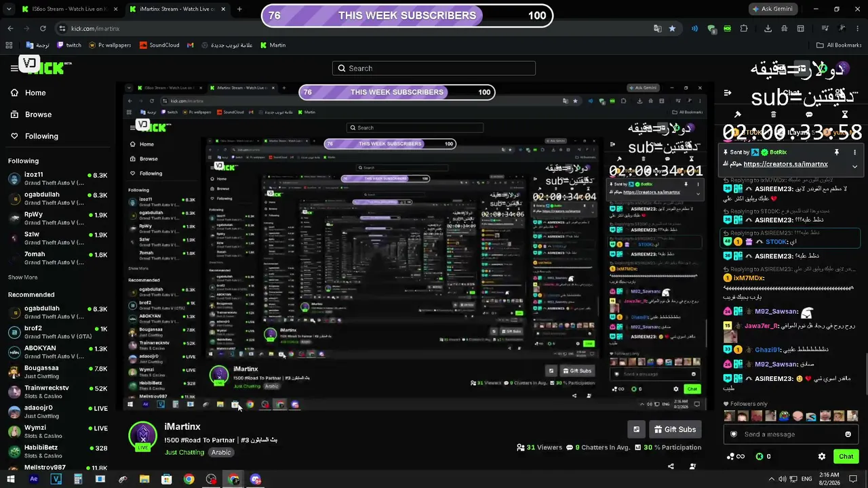This screenshot has width=868, height=488.
Task: Open Windows Start menu
Action: [11, 479]
